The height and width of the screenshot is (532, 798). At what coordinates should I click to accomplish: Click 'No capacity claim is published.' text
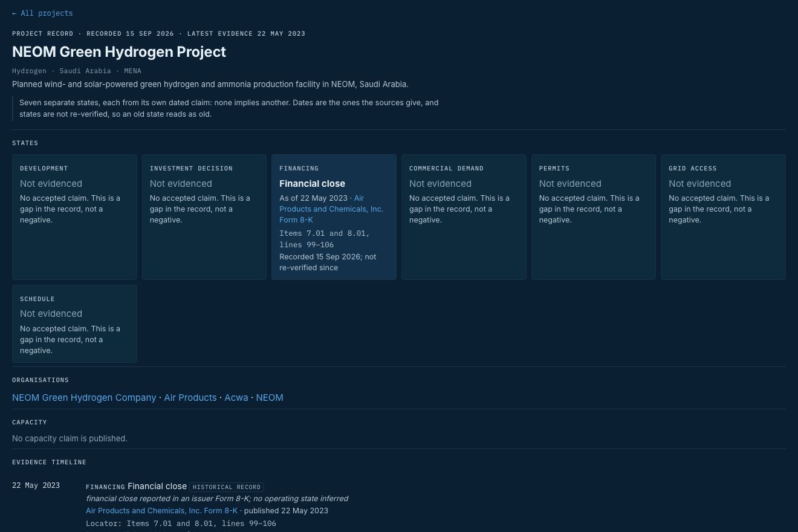coord(70,439)
